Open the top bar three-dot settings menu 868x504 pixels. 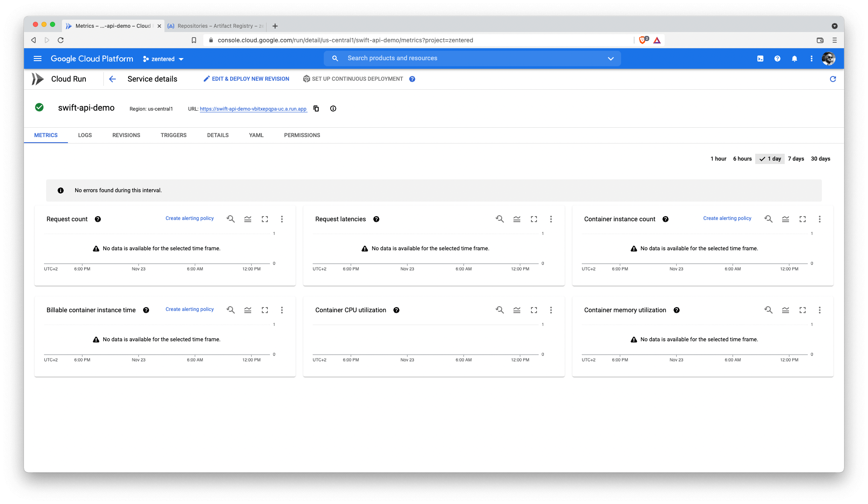pyautogui.click(x=812, y=59)
